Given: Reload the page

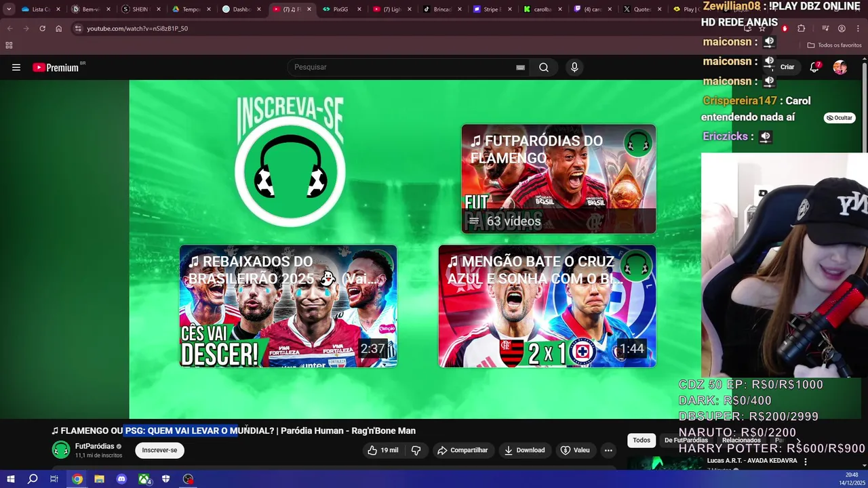Looking at the screenshot, I should pyautogui.click(x=42, y=28).
